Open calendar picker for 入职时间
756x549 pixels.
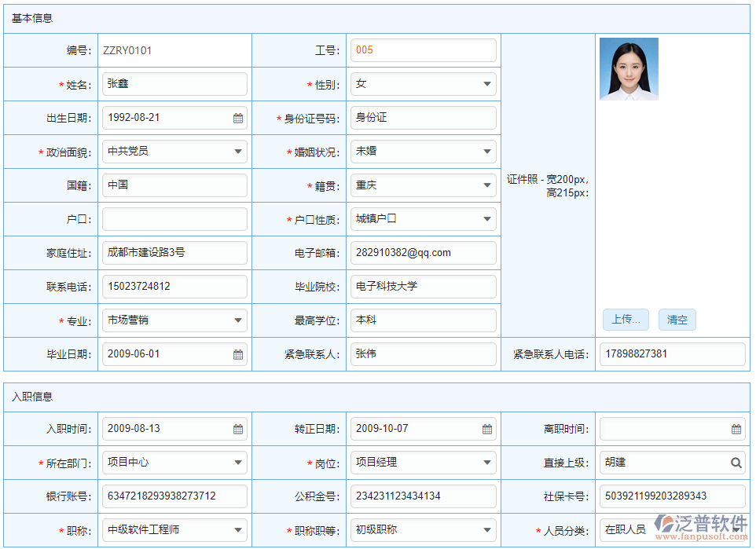point(238,429)
